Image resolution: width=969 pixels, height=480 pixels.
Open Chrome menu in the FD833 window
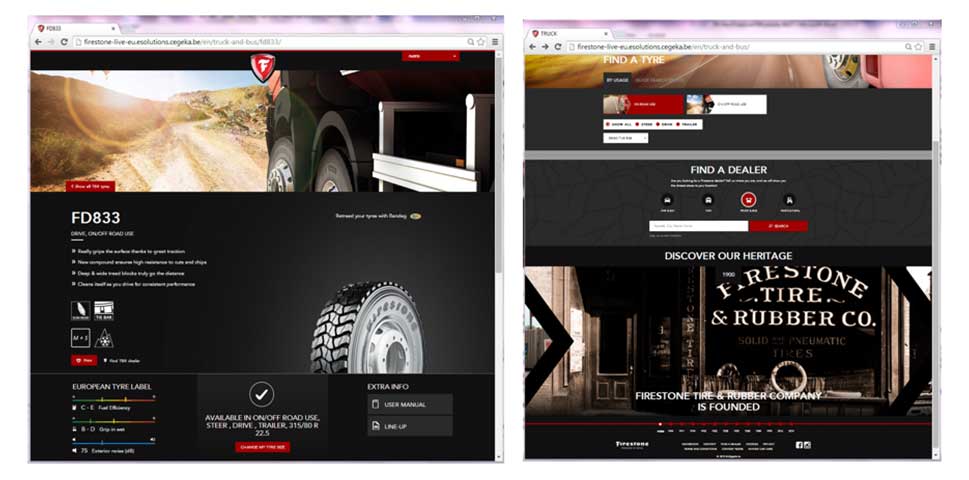point(495,42)
